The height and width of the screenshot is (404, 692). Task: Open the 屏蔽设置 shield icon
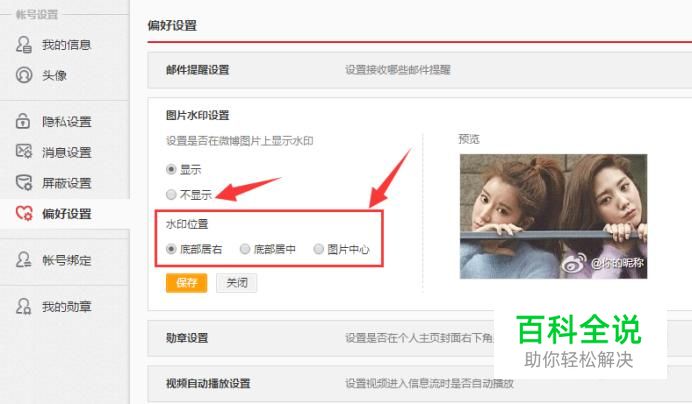[x=24, y=182]
